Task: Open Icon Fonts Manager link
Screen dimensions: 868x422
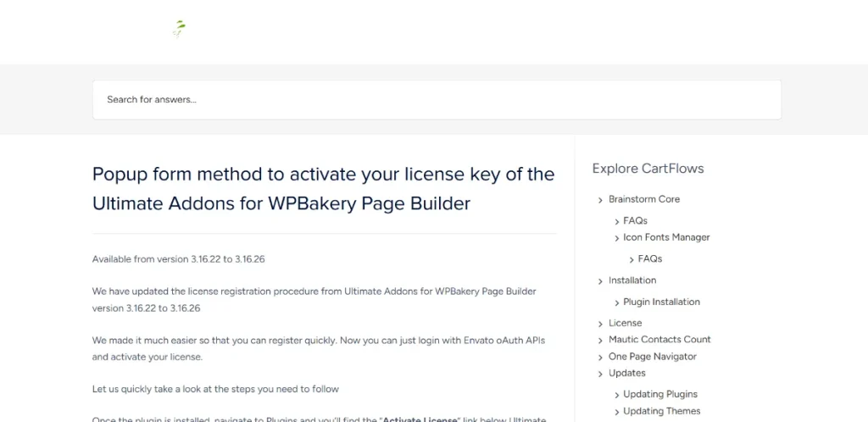Action: (x=666, y=237)
